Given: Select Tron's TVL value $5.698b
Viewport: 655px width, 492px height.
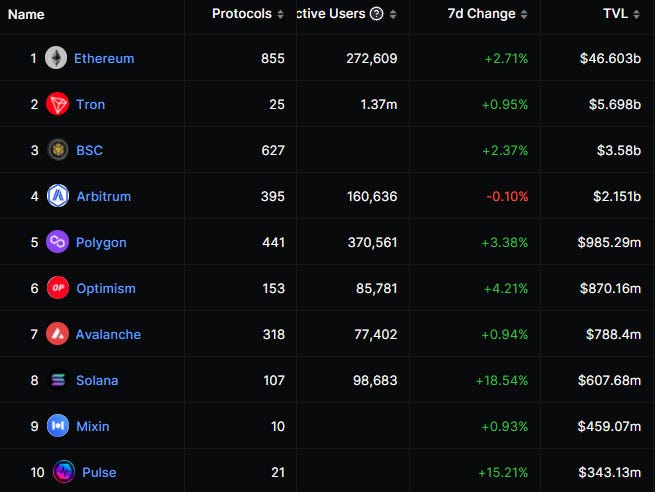Looking at the screenshot, I should (x=615, y=104).
